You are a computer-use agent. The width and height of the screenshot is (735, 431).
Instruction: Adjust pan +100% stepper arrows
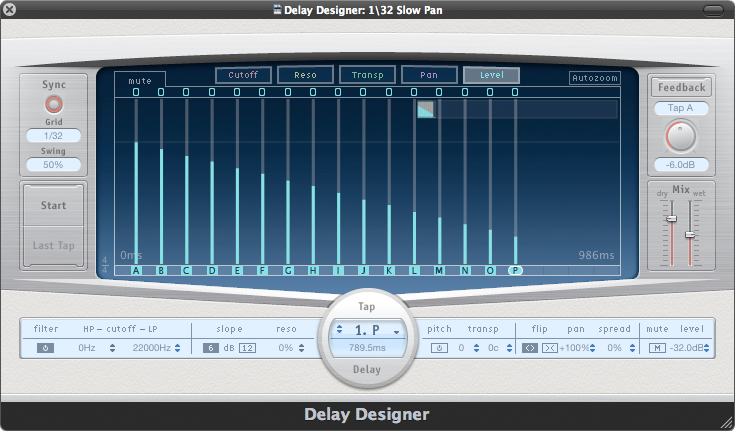[x=592, y=348]
